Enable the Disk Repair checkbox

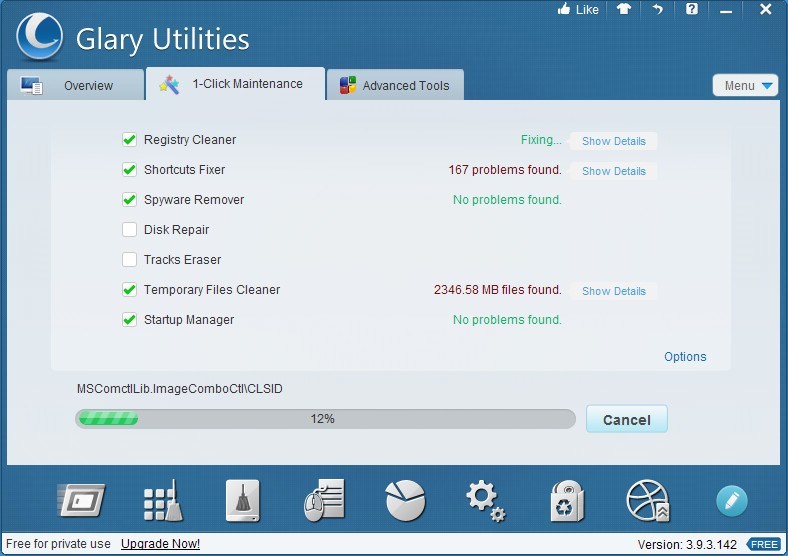[x=129, y=230]
